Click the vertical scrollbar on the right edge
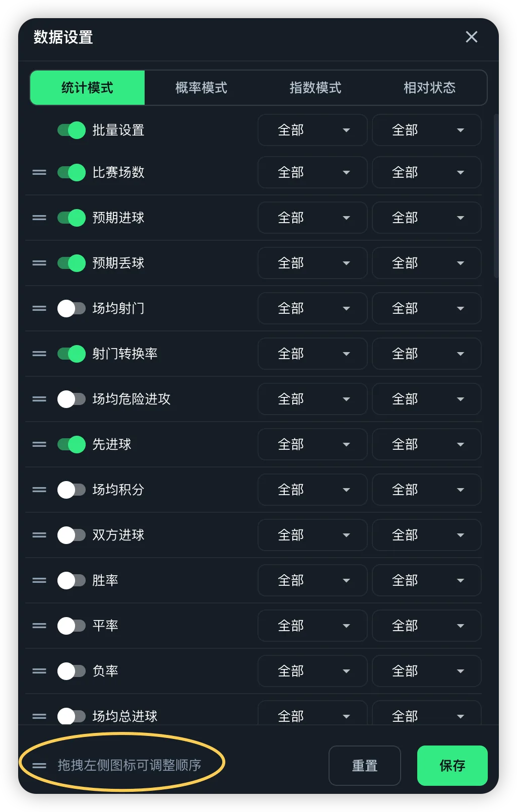Screen dimensions: 517x812 point(496,196)
